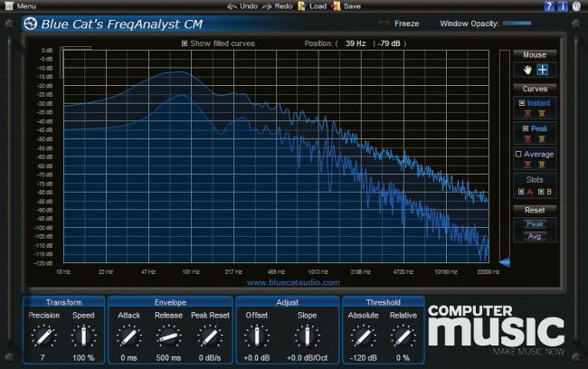Reset the Peak curve
Viewport: 588px width, 369px height.
(x=535, y=224)
